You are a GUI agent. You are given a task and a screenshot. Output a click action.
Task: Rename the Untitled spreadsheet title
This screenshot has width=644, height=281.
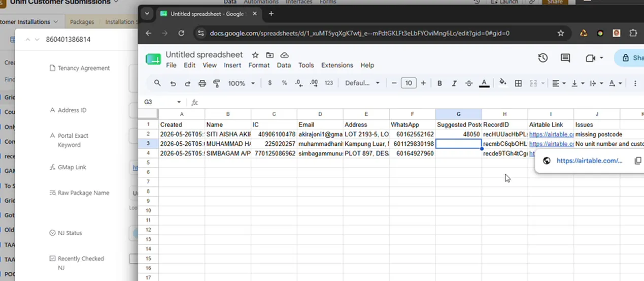pos(204,54)
